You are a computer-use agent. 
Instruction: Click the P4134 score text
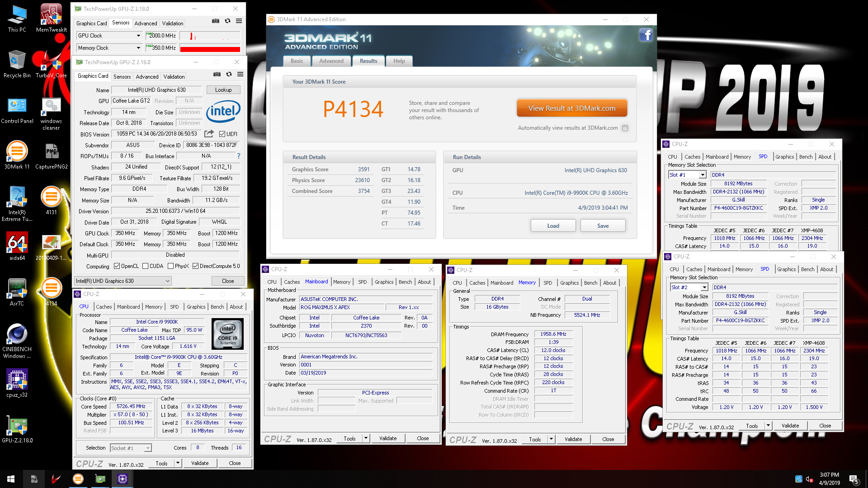tap(353, 109)
